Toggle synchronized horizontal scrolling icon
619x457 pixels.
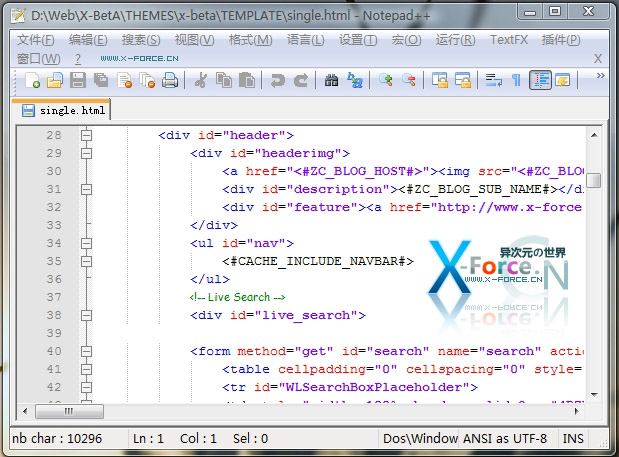(x=463, y=80)
